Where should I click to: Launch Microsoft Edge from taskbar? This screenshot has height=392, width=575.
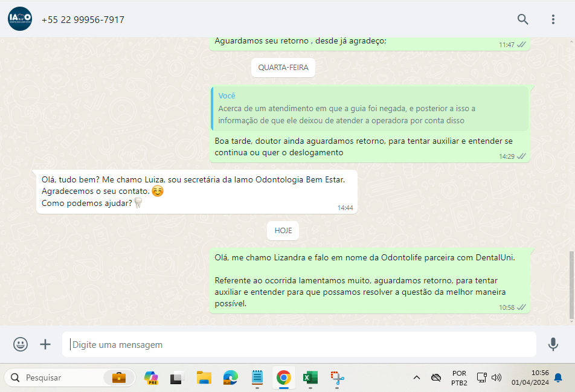click(x=231, y=378)
